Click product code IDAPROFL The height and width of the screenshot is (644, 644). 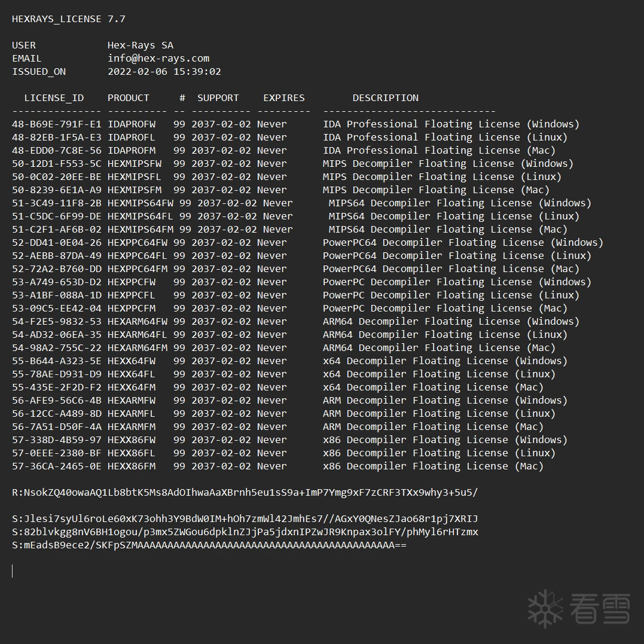pyautogui.click(x=132, y=137)
